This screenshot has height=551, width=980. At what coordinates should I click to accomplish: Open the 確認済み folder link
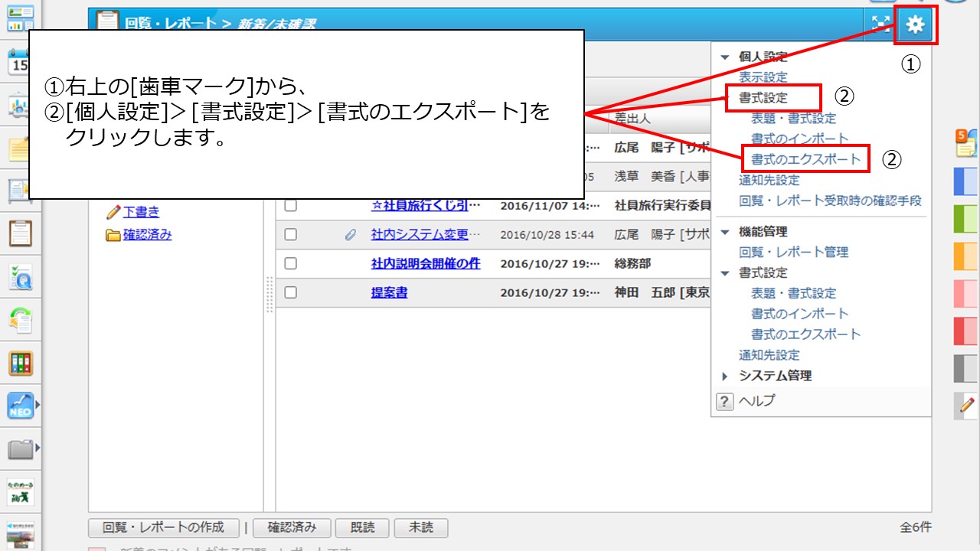(x=147, y=235)
